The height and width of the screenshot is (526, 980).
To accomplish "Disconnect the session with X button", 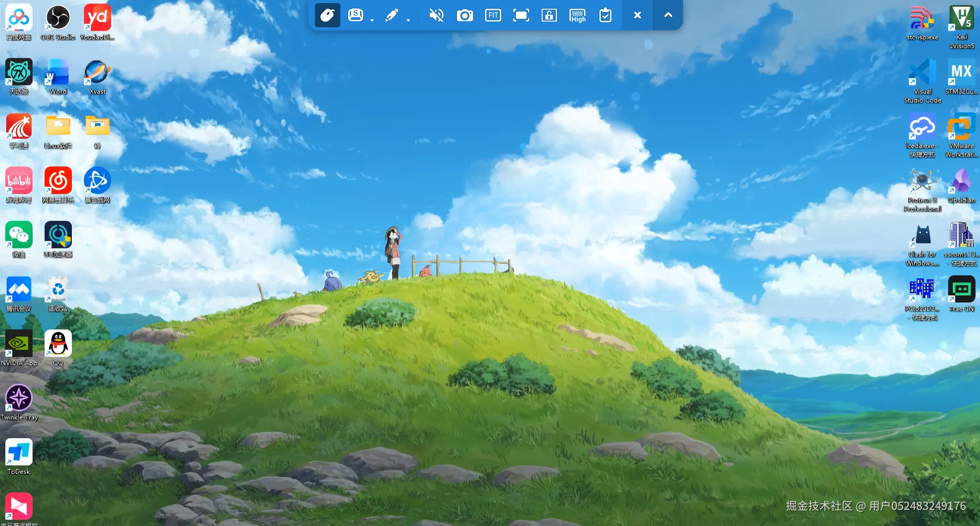I will [x=637, y=15].
